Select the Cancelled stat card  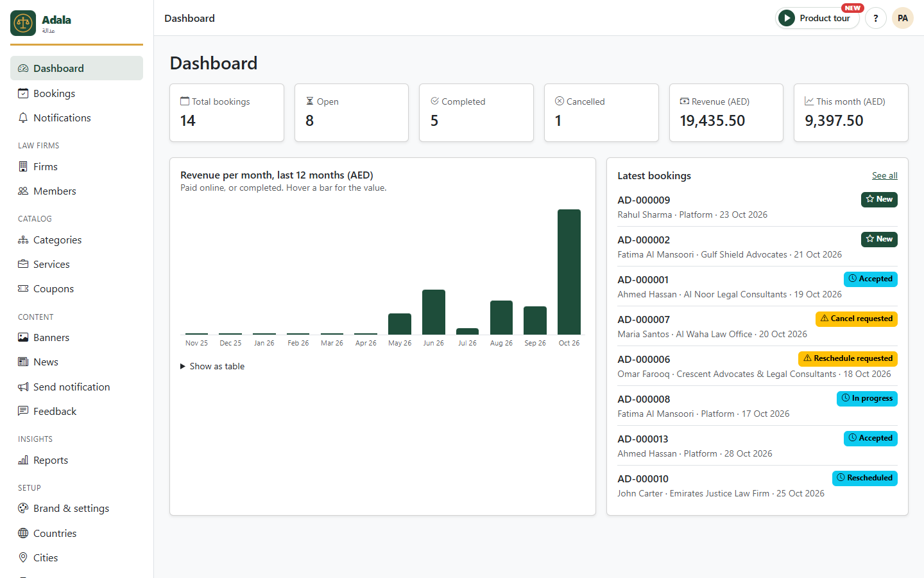(x=601, y=112)
